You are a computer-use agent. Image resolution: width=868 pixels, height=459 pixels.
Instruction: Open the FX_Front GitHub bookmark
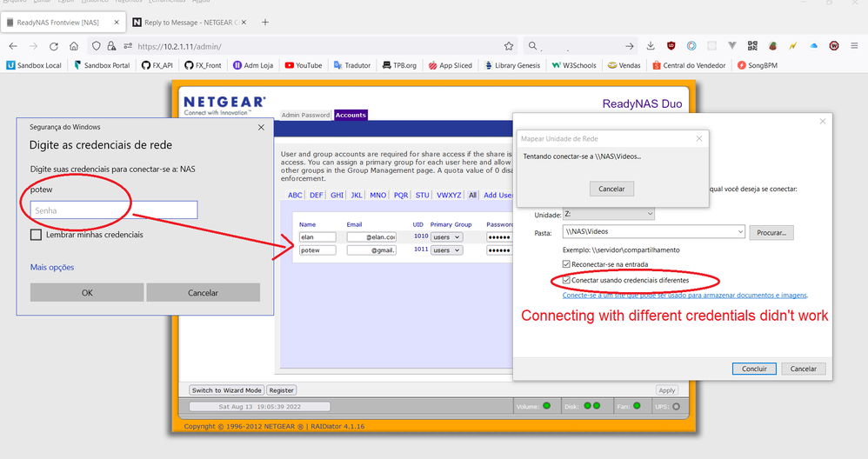(x=204, y=65)
